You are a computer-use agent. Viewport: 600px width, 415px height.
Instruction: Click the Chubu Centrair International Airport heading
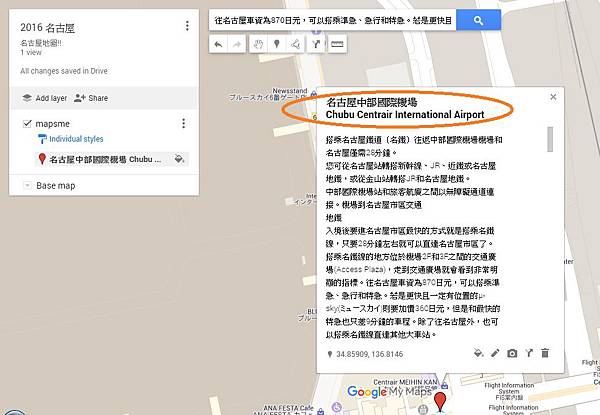[x=405, y=114]
